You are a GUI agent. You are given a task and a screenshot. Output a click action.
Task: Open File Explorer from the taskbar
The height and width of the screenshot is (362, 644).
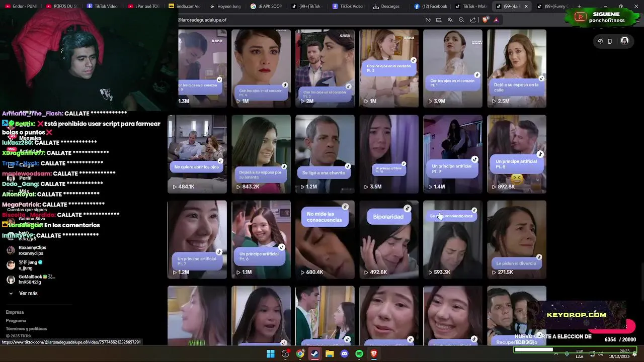[x=330, y=354]
